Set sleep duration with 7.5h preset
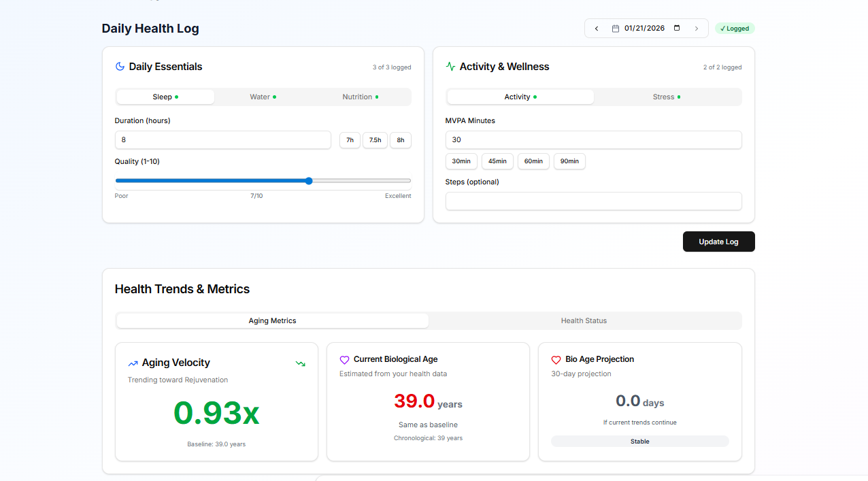 click(375, 140)
